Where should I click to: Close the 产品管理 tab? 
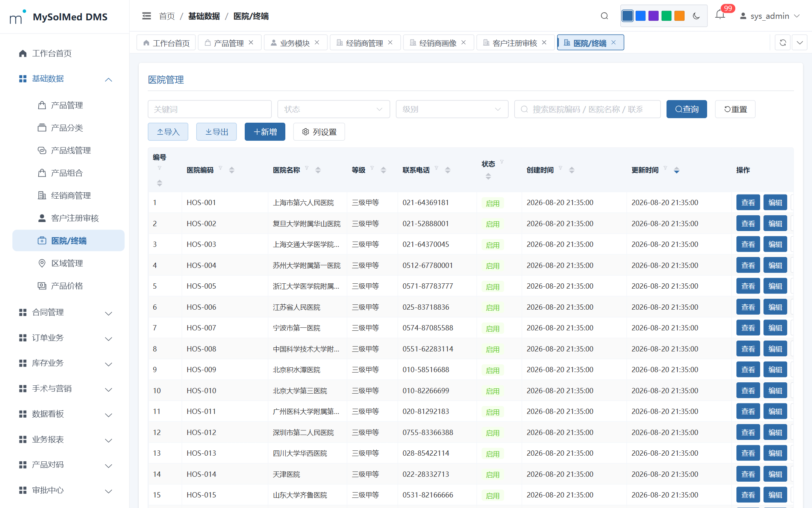click(x=251, y=43)
